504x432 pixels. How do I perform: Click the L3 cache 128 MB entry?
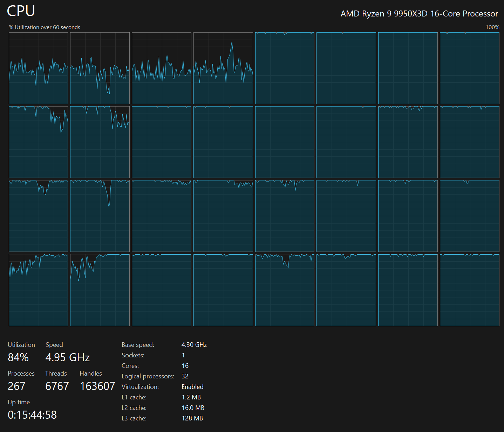click(192, 418)
